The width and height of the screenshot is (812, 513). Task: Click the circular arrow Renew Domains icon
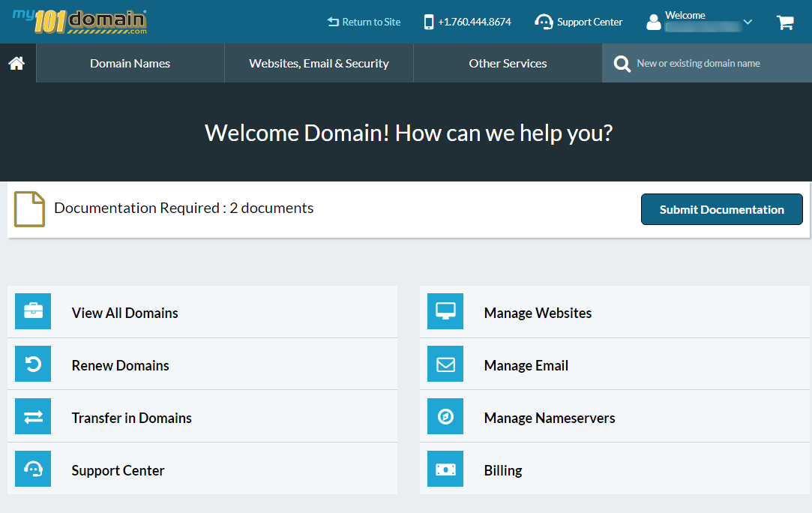coord(33,364)
